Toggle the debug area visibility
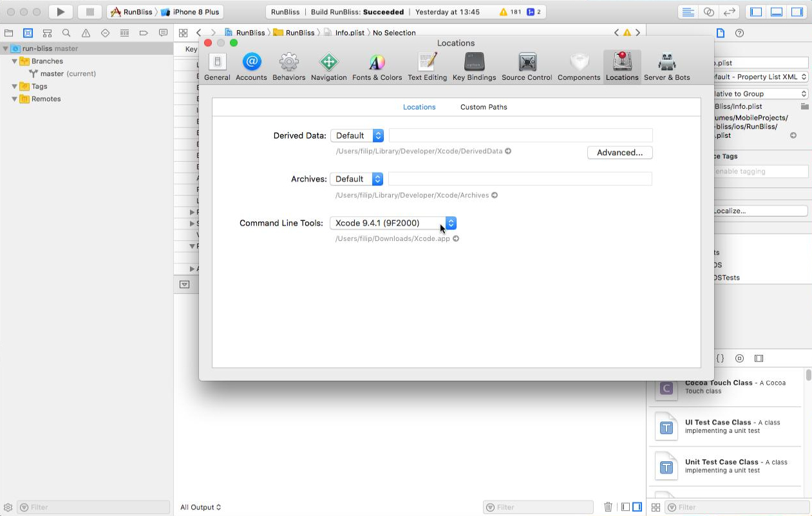The image size is (812, 516). [777, 12]
